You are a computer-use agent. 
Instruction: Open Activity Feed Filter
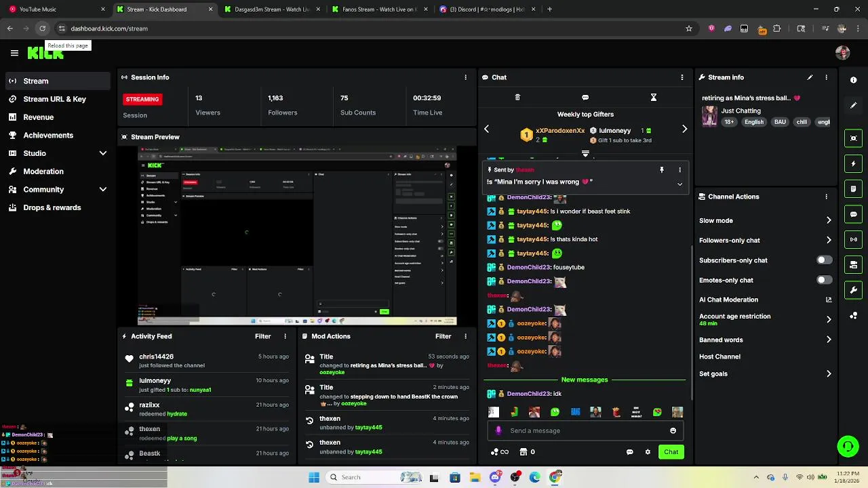point(262,336)
